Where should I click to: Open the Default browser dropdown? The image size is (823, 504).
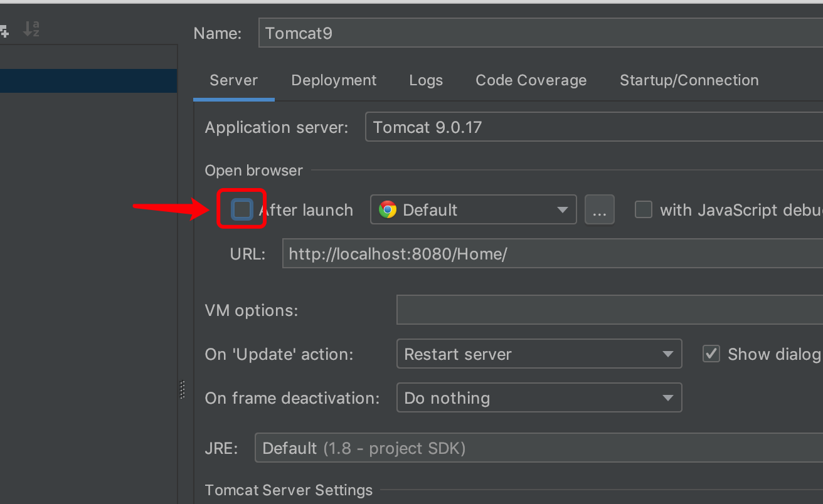(474, 210)
